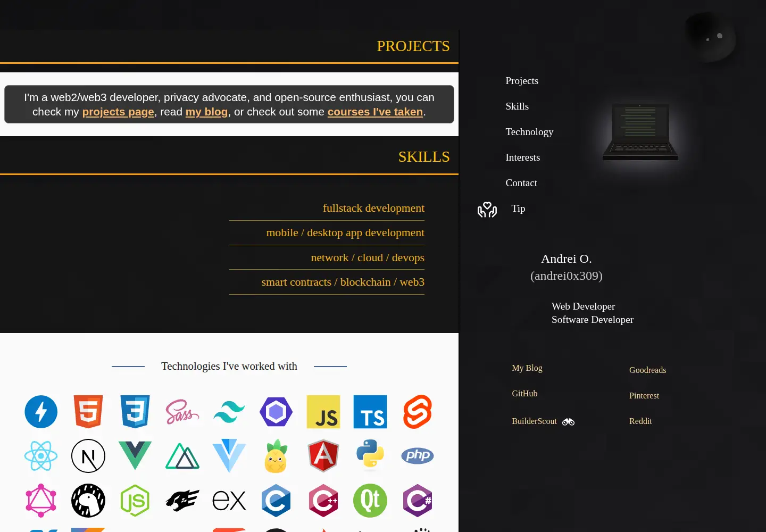
Task: Click the purple C# icon
Action: pyautogui.click(x=418, y=501)
